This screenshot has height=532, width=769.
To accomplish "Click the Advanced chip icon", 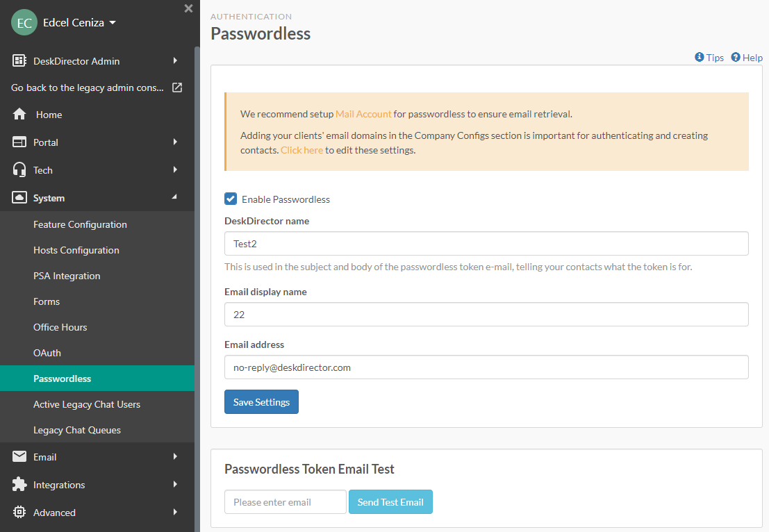I will coord(19,512).
